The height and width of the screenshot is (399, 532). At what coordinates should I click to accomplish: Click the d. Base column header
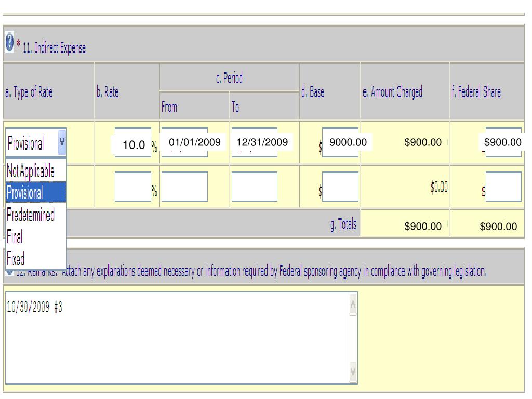tap(313, 92)
